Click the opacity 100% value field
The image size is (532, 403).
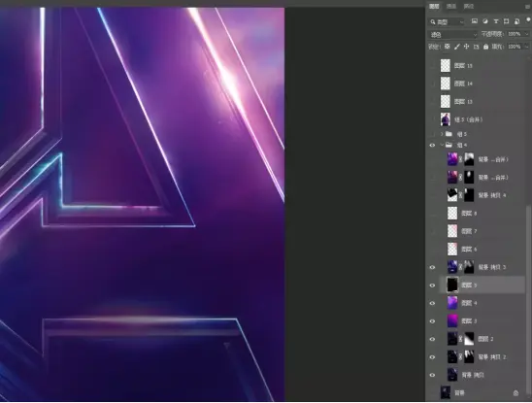coord(515,34)
